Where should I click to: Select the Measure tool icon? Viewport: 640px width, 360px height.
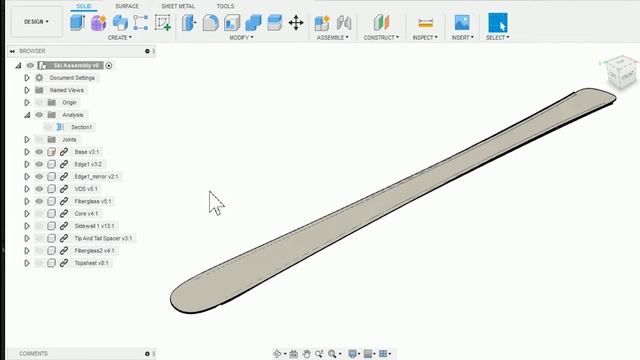pyautogui.click(x=425, y=23)
